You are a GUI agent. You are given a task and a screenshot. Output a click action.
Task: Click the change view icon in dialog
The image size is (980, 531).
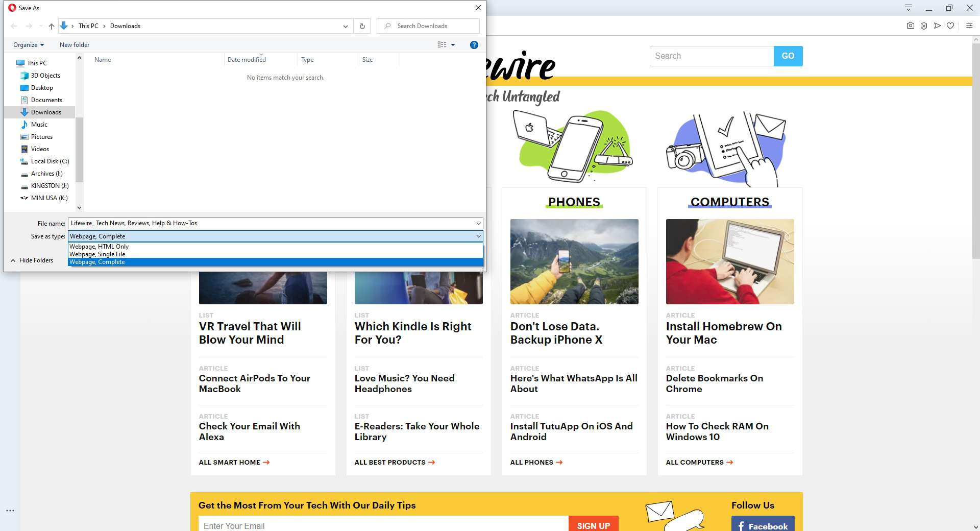point(442,45)
